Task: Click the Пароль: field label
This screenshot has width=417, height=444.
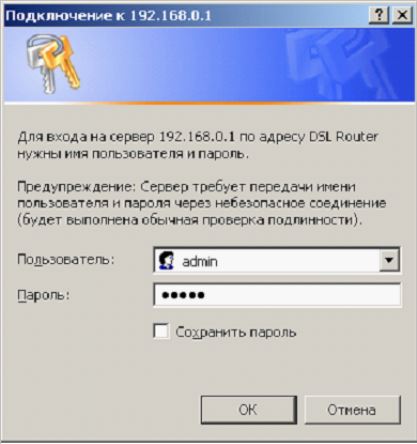Action: 44,295
